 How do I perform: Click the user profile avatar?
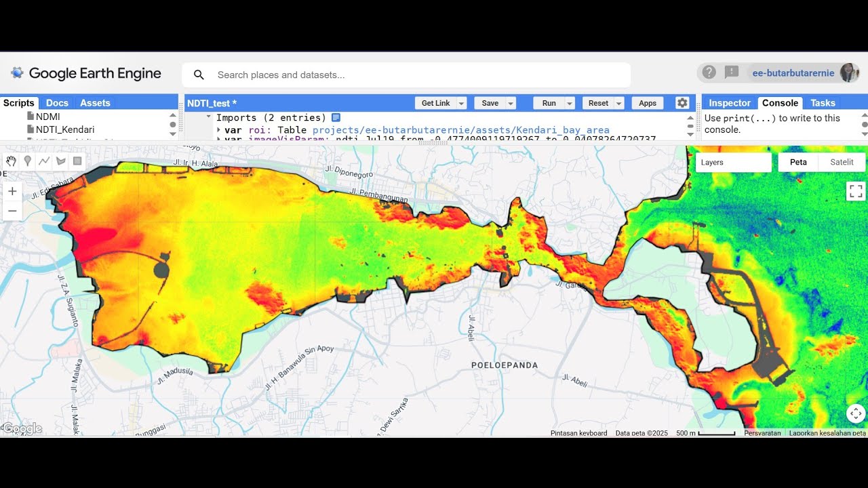pos(849,73)
